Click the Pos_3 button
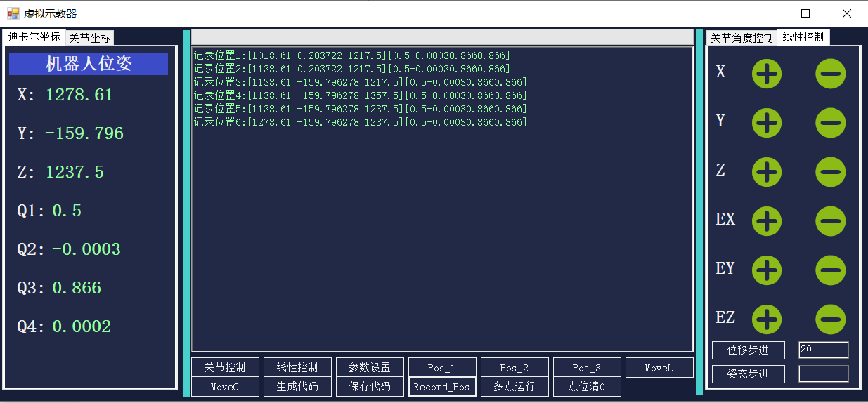Image resolution: width=868 pixels, height=403 pixels. [587, 367]
